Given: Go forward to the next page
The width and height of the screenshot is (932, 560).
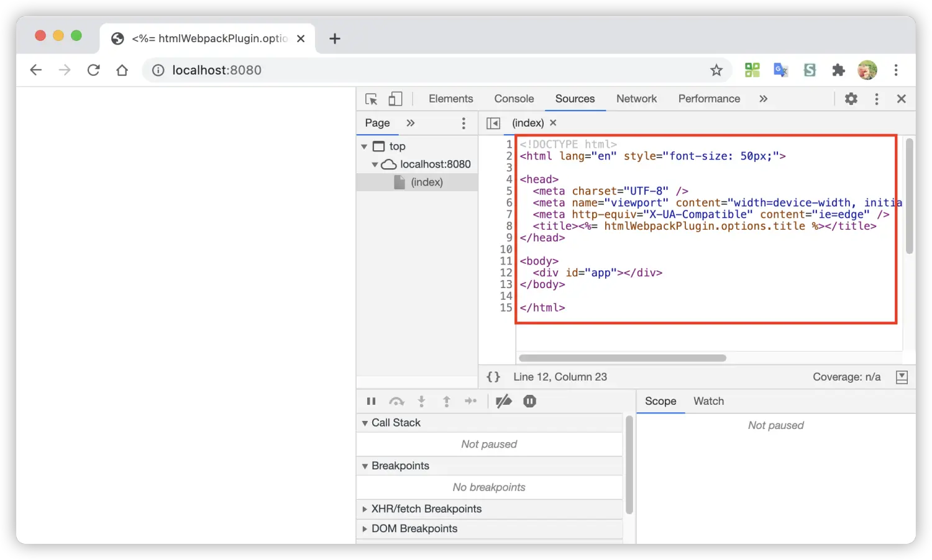Looking at the screenshot, I should [65, 70].
